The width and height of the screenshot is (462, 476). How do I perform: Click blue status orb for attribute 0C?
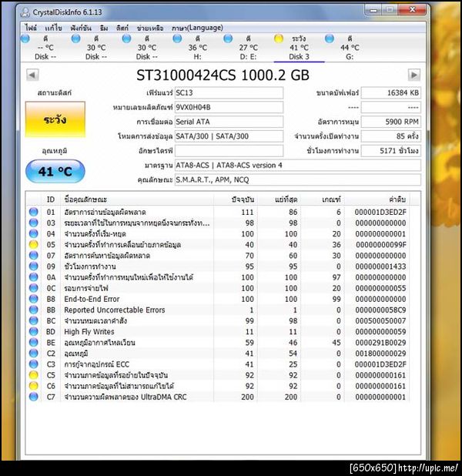pos(34,288)
